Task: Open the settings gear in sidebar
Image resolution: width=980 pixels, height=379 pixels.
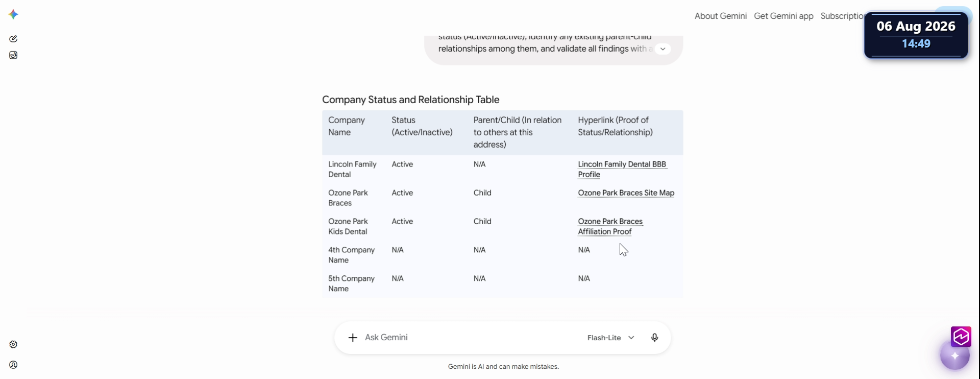Action: point(13,344)
